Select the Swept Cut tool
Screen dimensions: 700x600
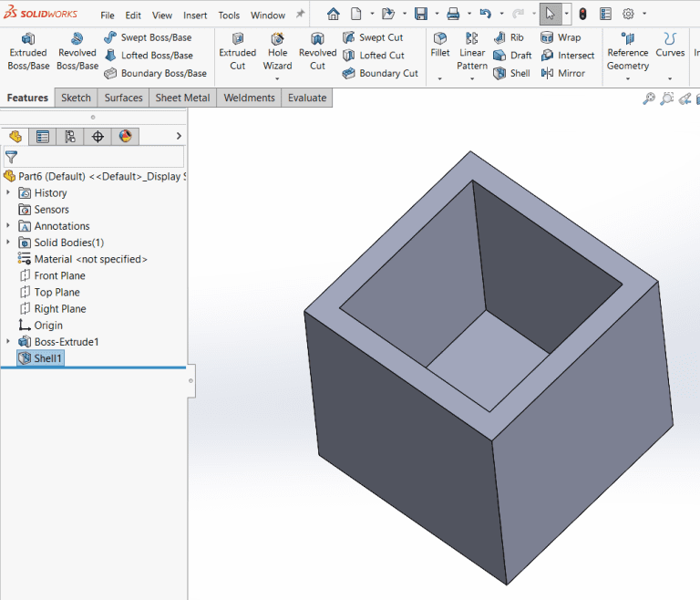pyautogui.click(x=373, y=37)
